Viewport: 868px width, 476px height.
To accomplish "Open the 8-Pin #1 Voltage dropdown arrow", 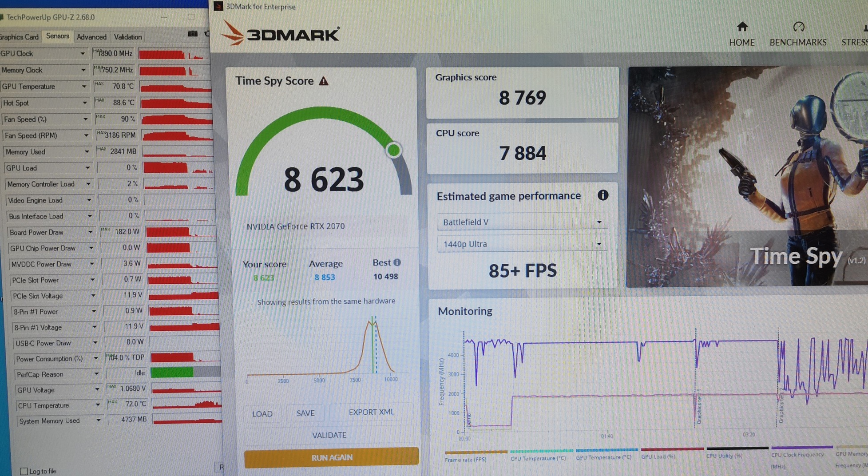I will pyautogui.click(x=95, y=327).
